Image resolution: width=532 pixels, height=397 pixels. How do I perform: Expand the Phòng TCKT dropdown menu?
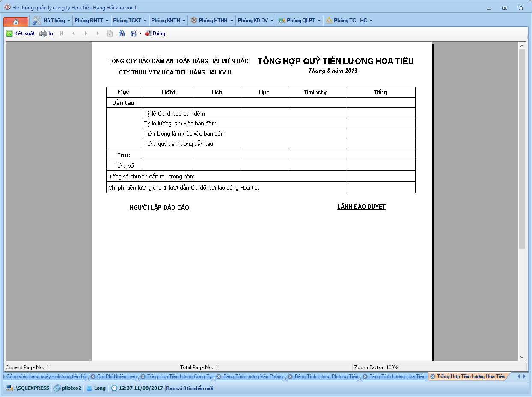click(x=129, y=21)
